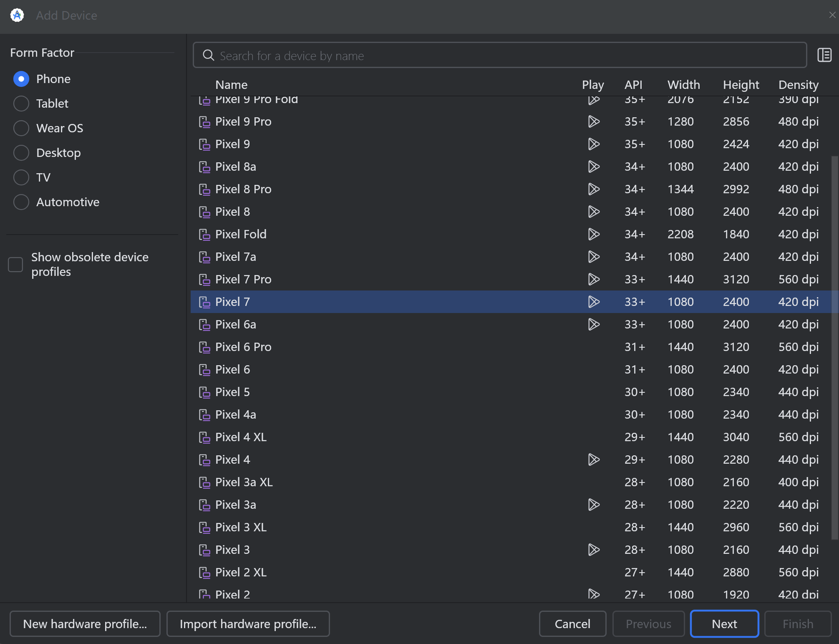Cancel the Add Device dialog
The image size is (839, 644).
572,624
